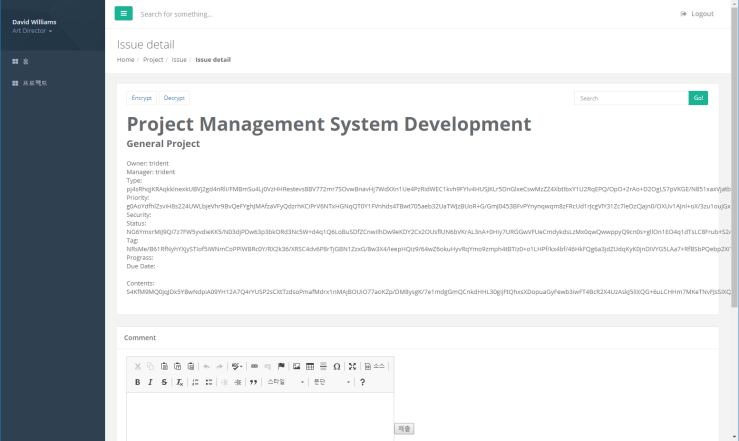Open the 문단 paragraph format dropdown

pyautogui.click(x=332, y=382)
